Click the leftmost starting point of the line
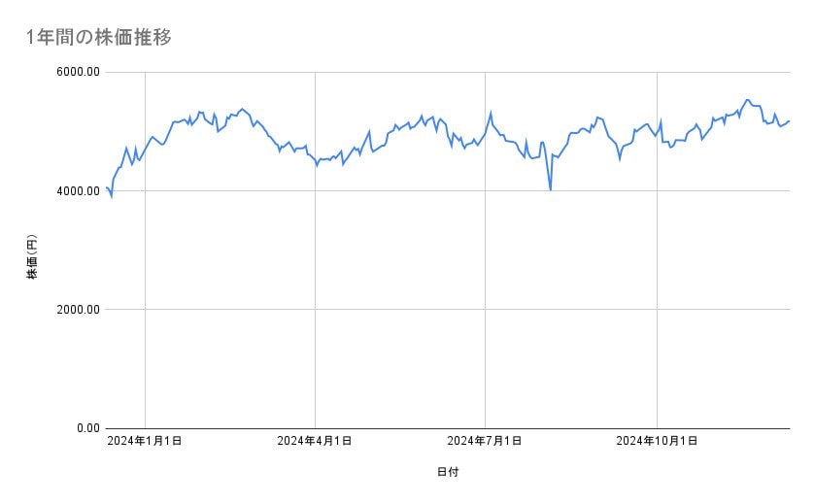This screenshot has height=504, width=815. click(107, 186)
